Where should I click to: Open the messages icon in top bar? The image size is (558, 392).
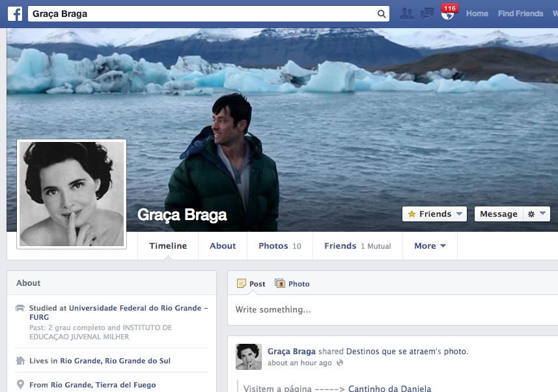pos(427,14)
